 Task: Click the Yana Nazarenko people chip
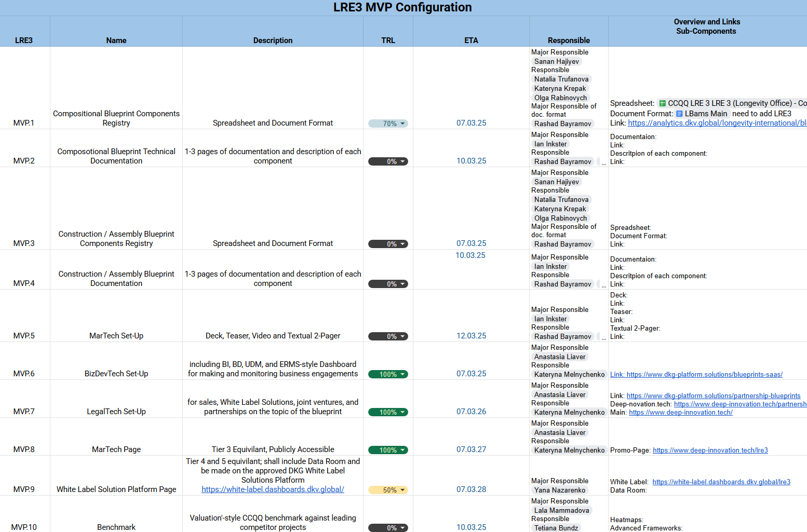point(559,490)
